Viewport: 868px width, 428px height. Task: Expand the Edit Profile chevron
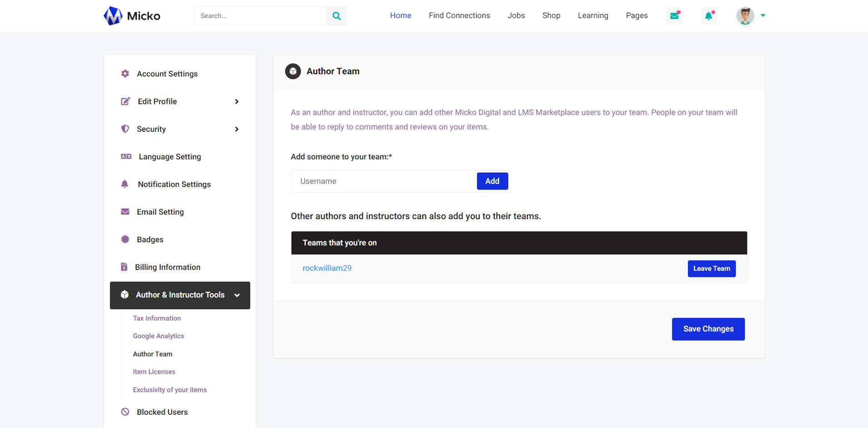coord(237,102)
